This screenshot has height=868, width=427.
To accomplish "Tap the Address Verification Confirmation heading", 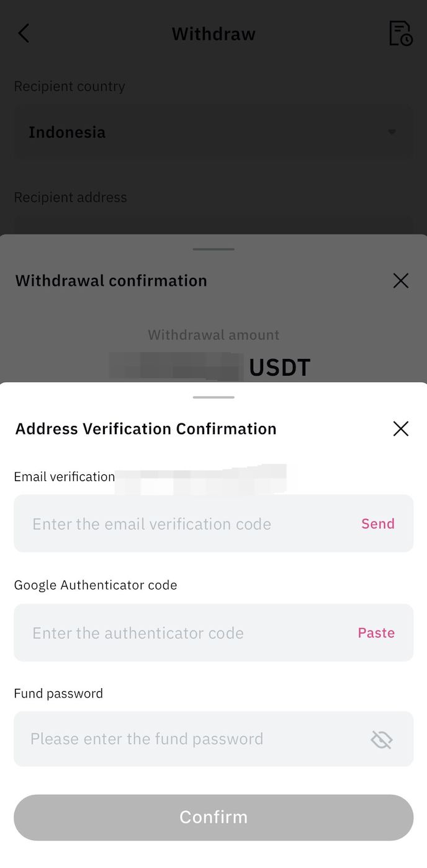I will (x=145, y=428).
